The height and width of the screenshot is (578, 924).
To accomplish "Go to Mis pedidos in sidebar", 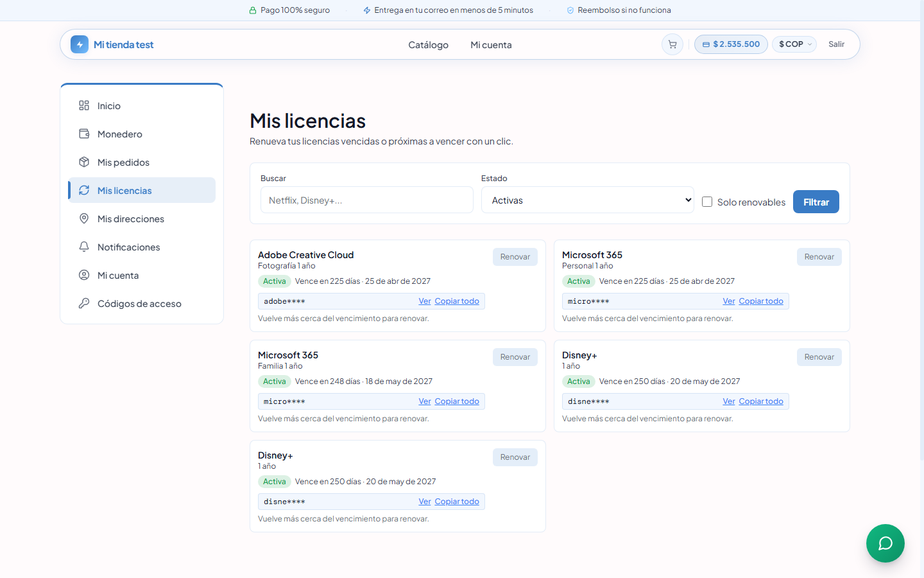I will point(142,162).
